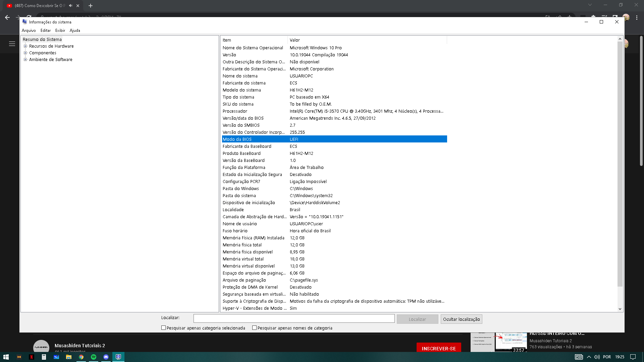Open Discord from the taskbar
Image resolution: width=644 pixels, height=362 pixels.
click(x=106, y=357)
